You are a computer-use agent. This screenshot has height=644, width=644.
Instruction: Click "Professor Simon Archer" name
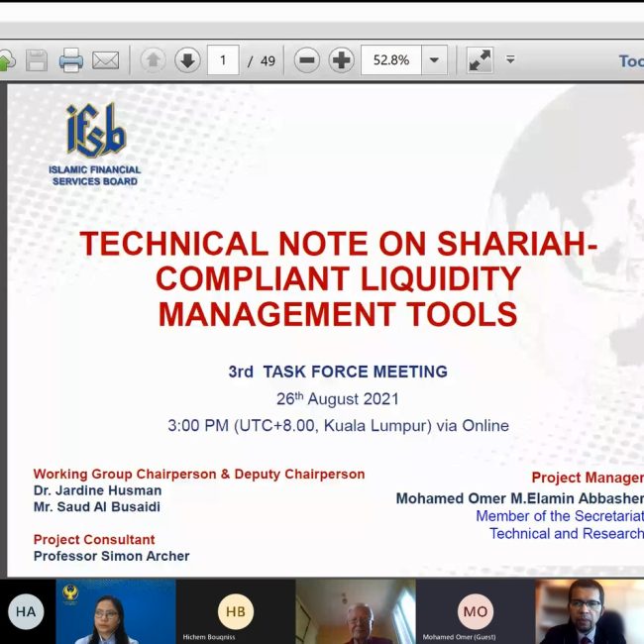click(x=112, y=556)
